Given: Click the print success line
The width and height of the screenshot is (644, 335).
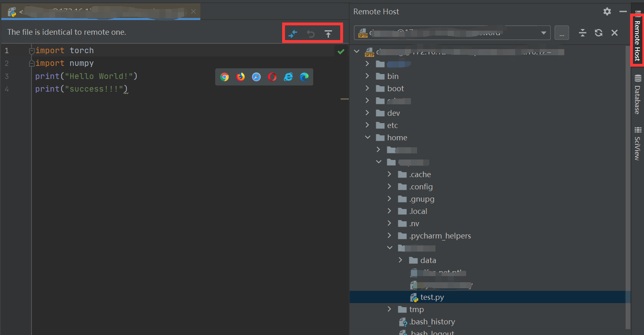Looking at the screenshot, I should [81, 89].
